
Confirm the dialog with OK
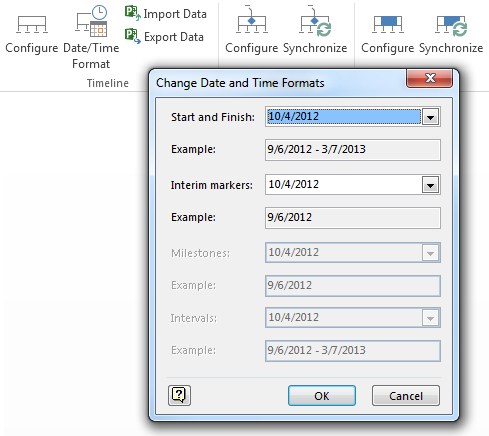coord(322,396)
